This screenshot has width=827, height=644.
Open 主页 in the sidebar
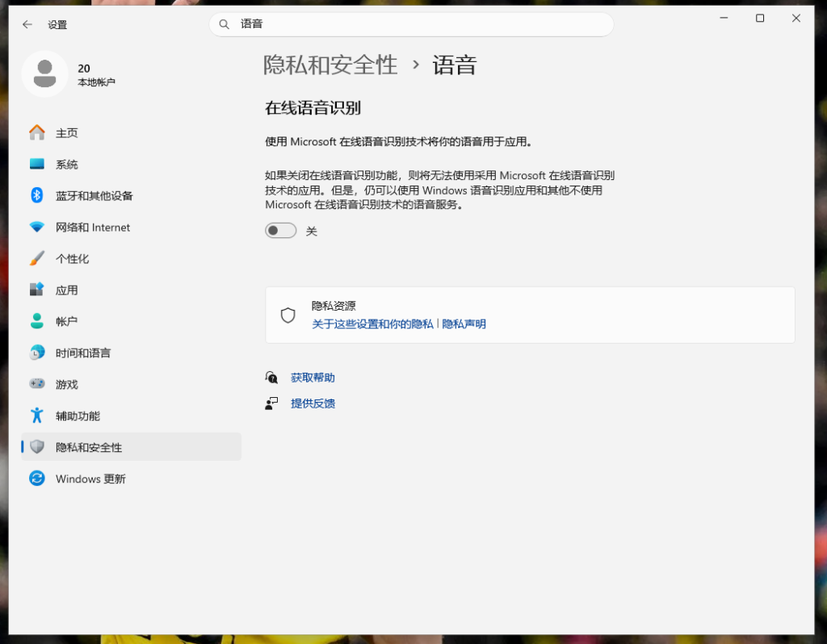coord(132,132)
